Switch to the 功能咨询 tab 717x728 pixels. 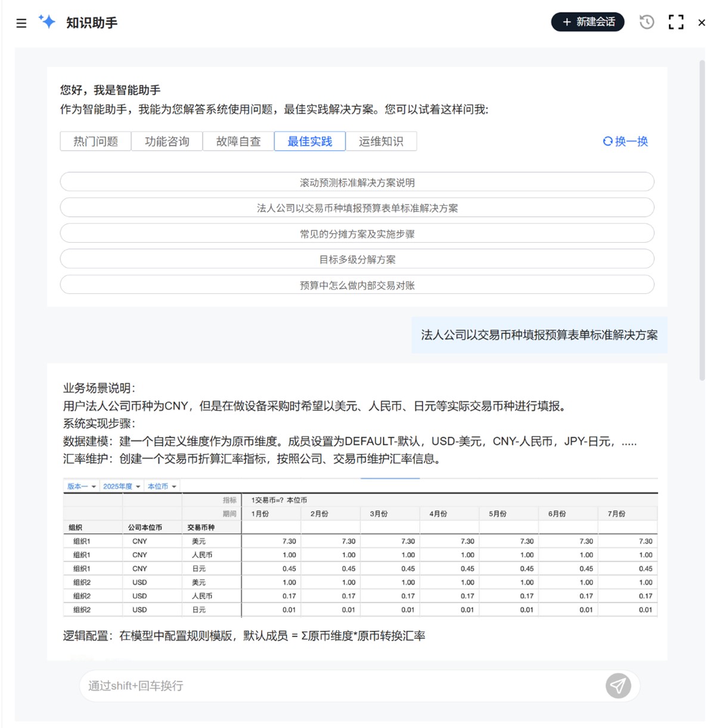click(167, 141)
